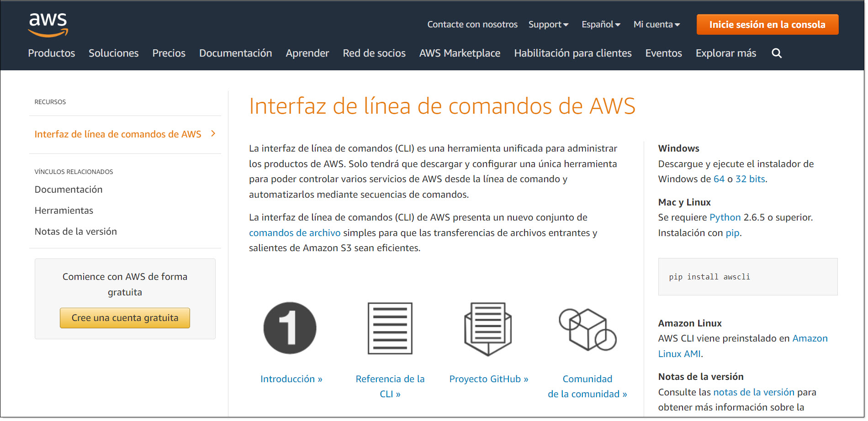Image resolution: width=868 pixels, height=421 pixels.
Task: Click the Referencia de la CLI document icon
Action: 390,328
